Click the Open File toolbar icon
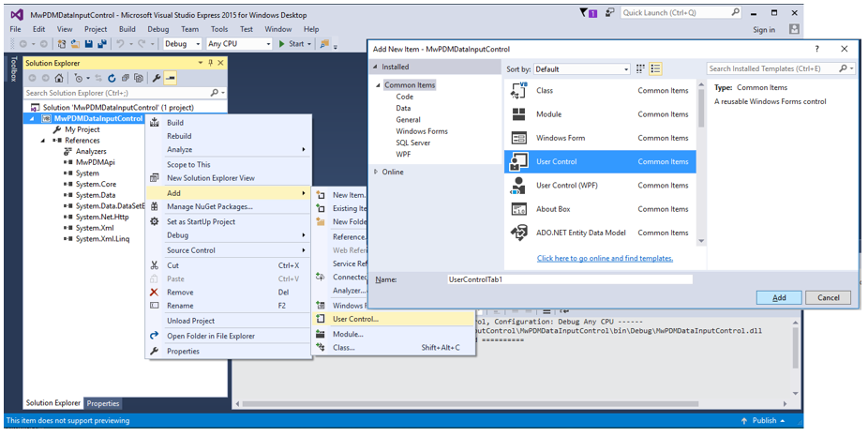The image size is (868, 436). (x=75, y=44)
